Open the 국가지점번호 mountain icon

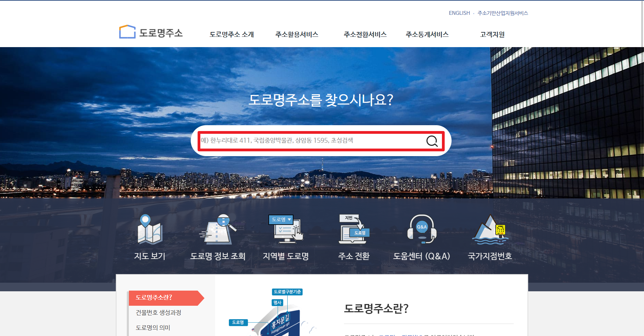(490, 229)
